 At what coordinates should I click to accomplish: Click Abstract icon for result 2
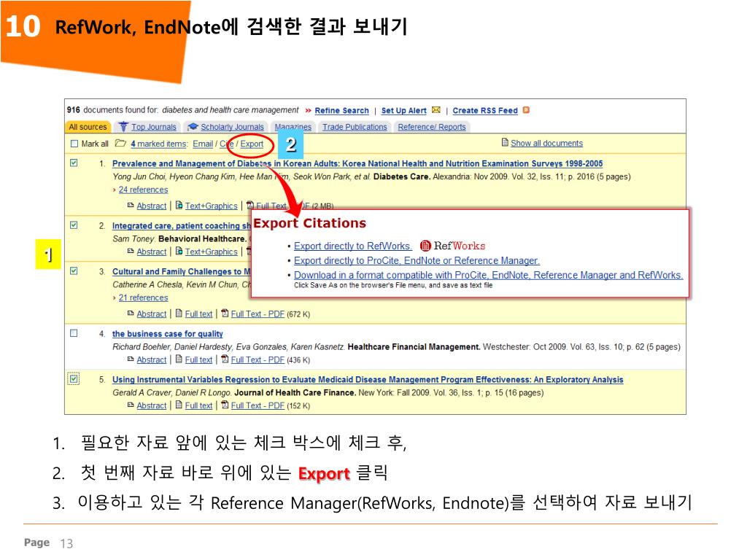(x=131, y=251)
